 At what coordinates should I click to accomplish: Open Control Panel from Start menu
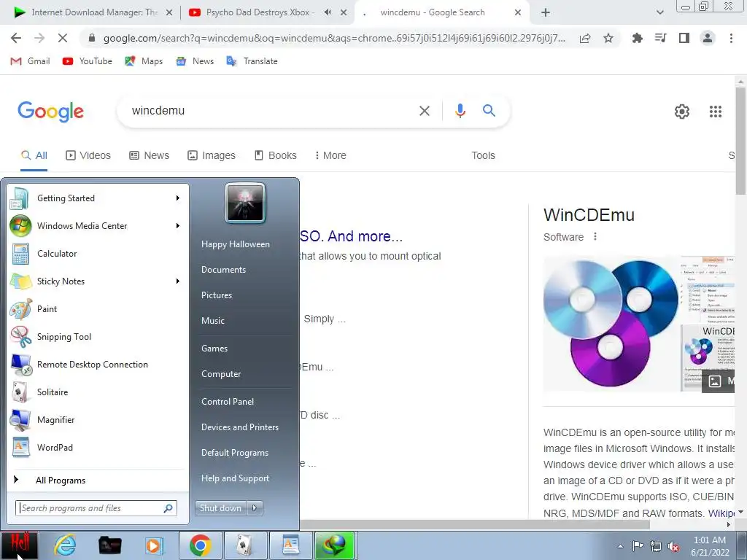click(x=228, y=402)
